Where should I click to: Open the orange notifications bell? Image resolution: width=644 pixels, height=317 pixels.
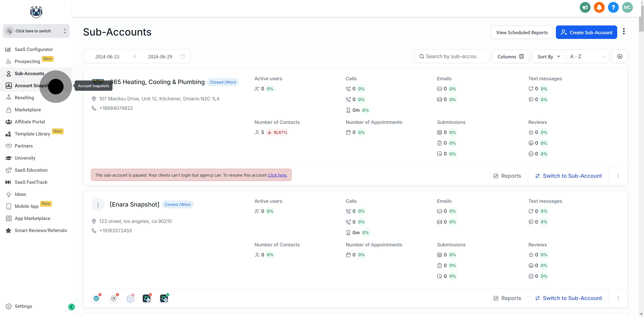[x=599, y=8]
